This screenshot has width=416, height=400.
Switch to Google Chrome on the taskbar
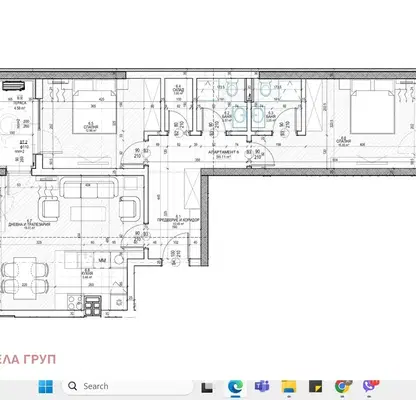pos(342,386)
